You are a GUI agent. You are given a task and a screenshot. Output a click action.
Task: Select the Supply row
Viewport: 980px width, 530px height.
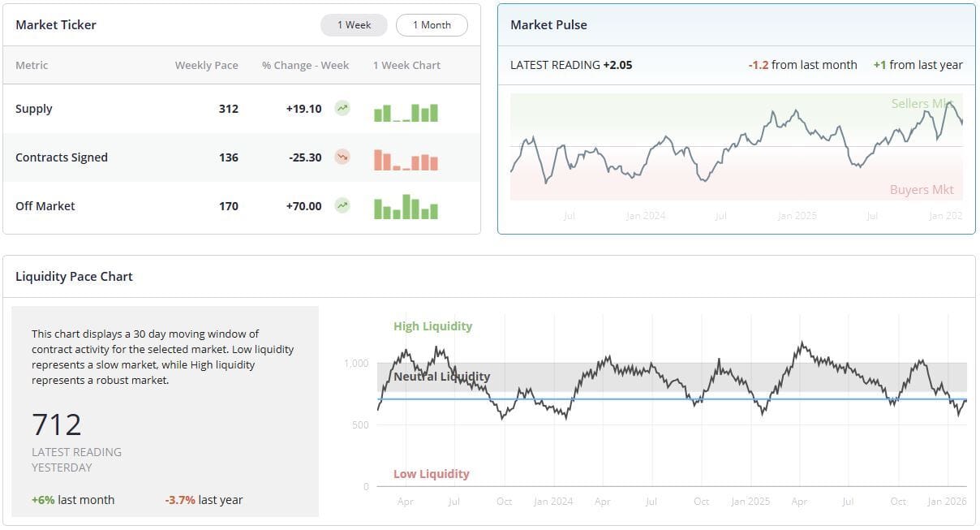coord(242,109)
